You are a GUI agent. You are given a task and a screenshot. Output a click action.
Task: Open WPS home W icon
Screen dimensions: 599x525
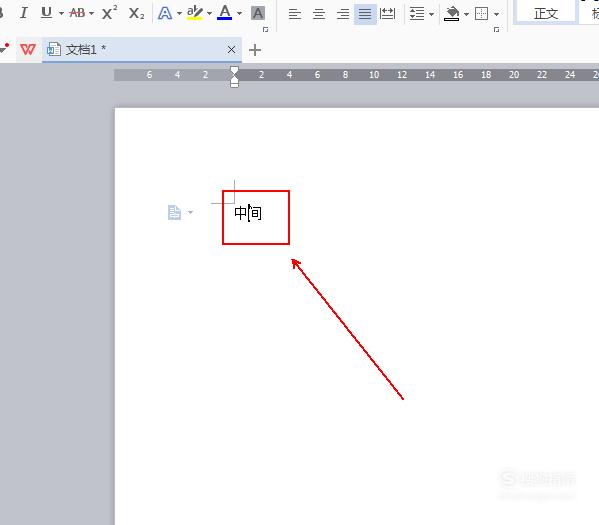(28, 49)
